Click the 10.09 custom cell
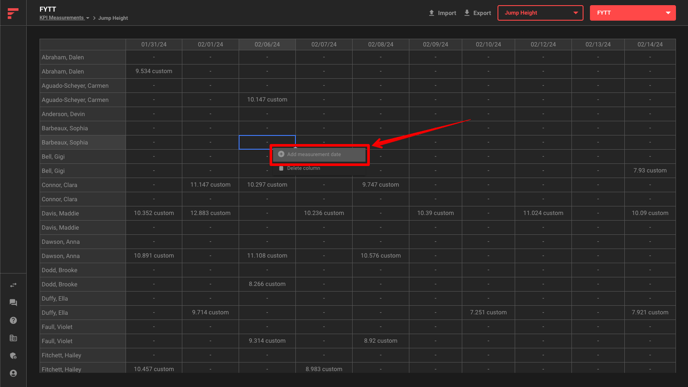 pyautogui.click(x=650, y=213)
